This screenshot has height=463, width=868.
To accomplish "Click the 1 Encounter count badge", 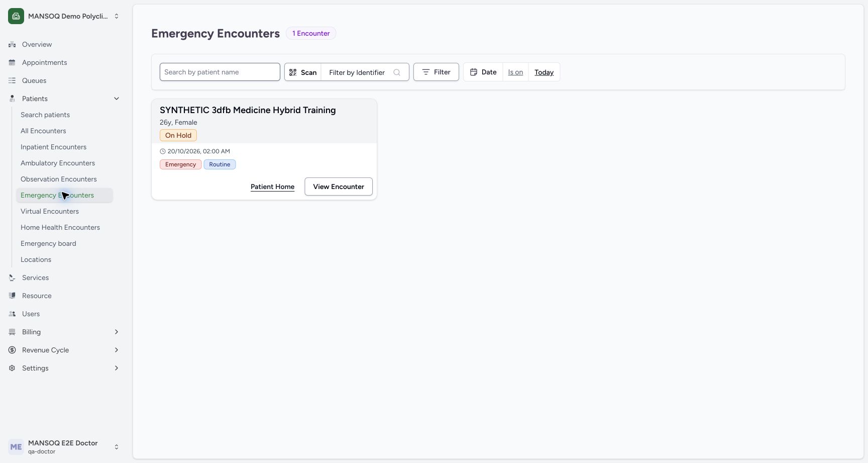I will [x=311, y=33].
